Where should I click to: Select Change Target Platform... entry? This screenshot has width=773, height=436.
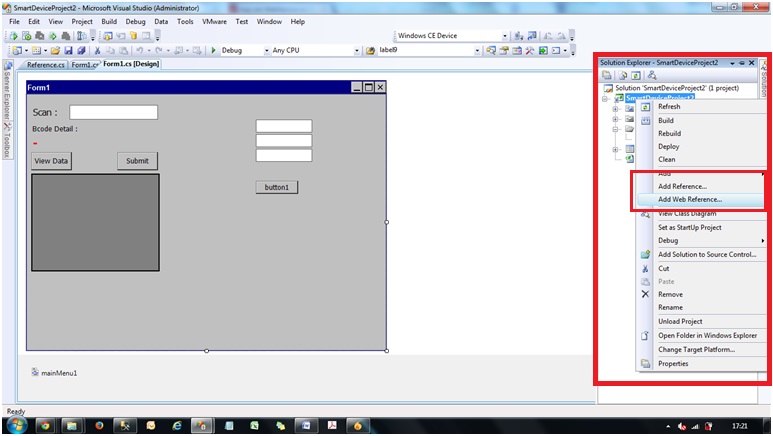coord(700,350)
